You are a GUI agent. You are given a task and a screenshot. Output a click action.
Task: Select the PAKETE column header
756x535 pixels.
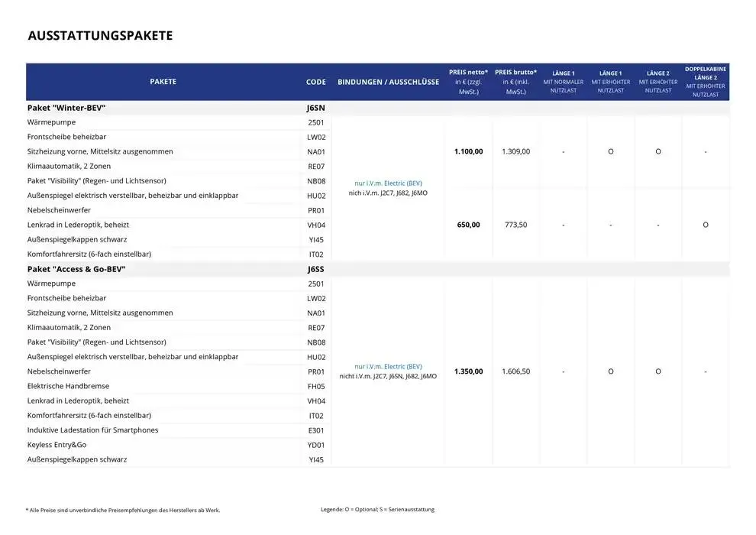[163, 81]
